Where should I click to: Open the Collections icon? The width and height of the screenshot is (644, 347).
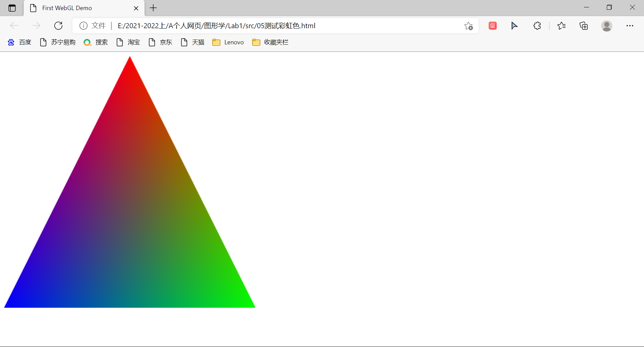coord(584,26)
